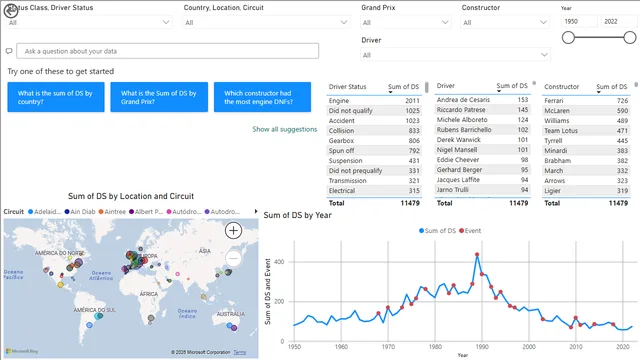Select the right year slider handle
The height and width of the screenshot is (360, 640).
(x=630, y=38)
